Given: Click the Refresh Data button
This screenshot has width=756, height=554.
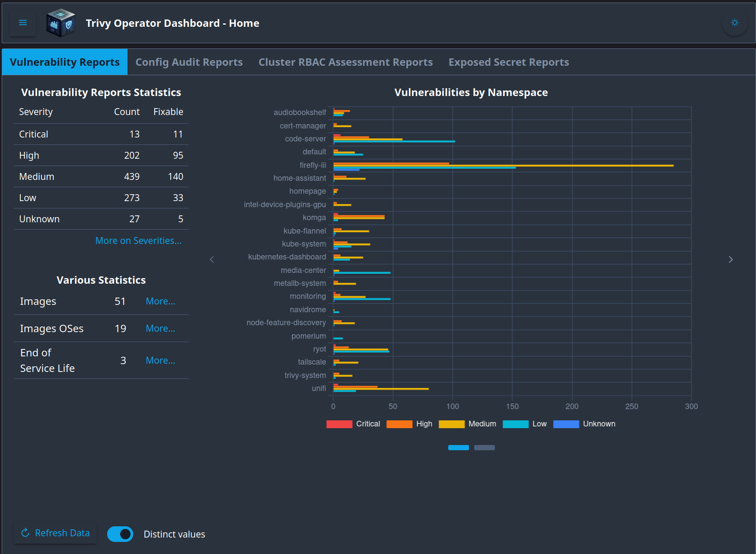Looking at the screenshot, I should [56, 533].
